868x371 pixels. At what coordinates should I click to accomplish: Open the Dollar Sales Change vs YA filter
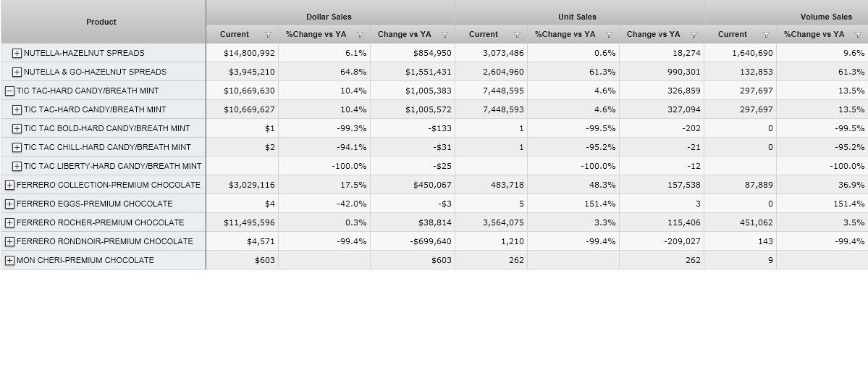click(x=444, y=35)
